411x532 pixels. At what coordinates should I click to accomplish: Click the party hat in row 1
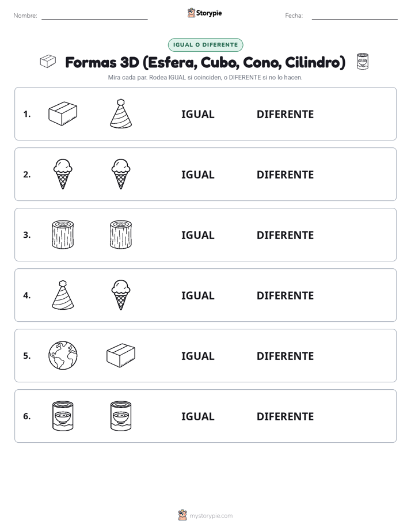click(x=121, y=113)
